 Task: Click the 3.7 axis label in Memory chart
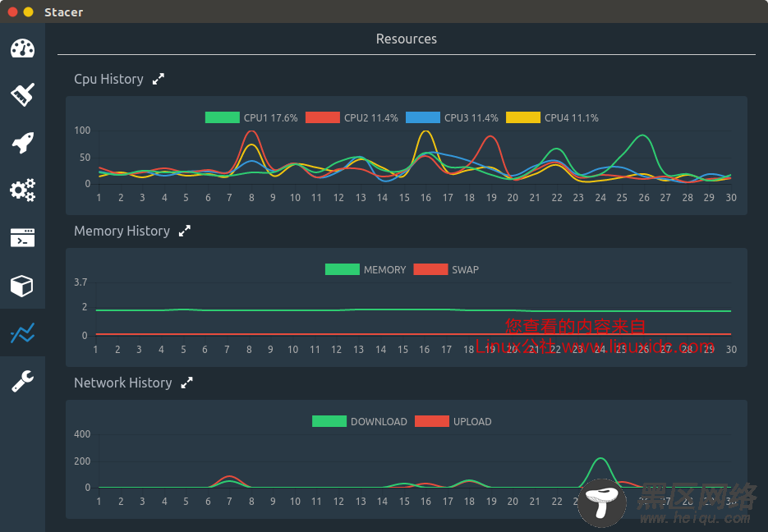click(x=80, y=282)
